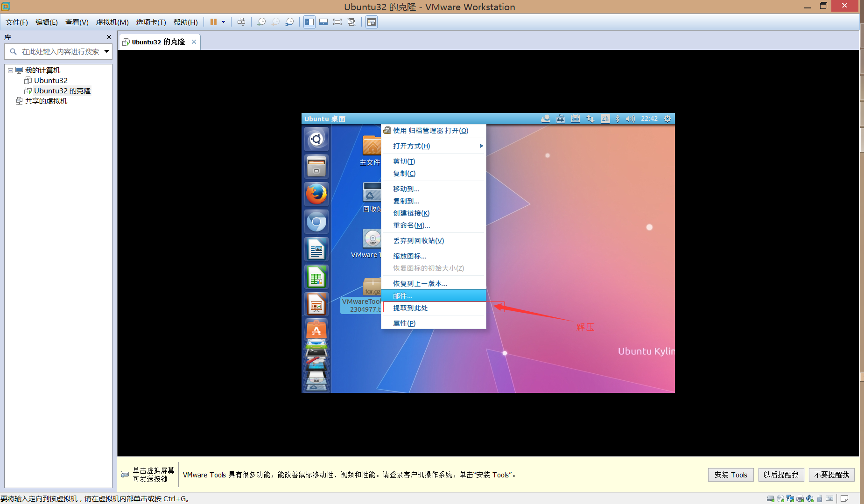This screenshot has width=864, height=504.
Task: Open the Bluetooth indicator in Ubuntu panel
Action: 618,119
